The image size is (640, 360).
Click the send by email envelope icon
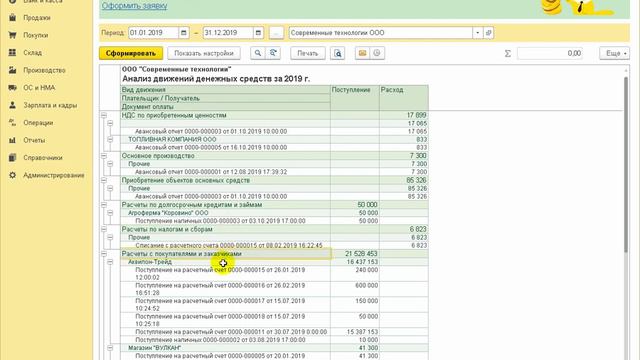click(x=362, y=53)
